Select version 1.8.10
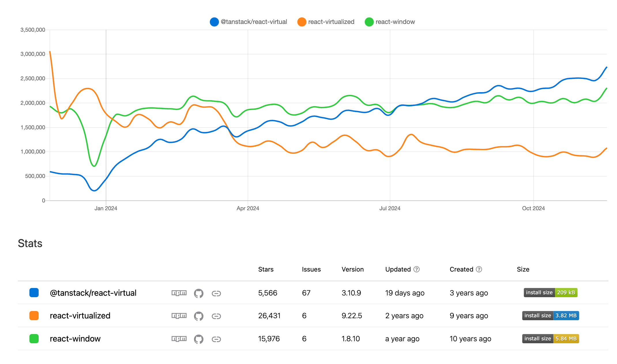Viewport: 617px width, 364px height. tap(351, 339)
